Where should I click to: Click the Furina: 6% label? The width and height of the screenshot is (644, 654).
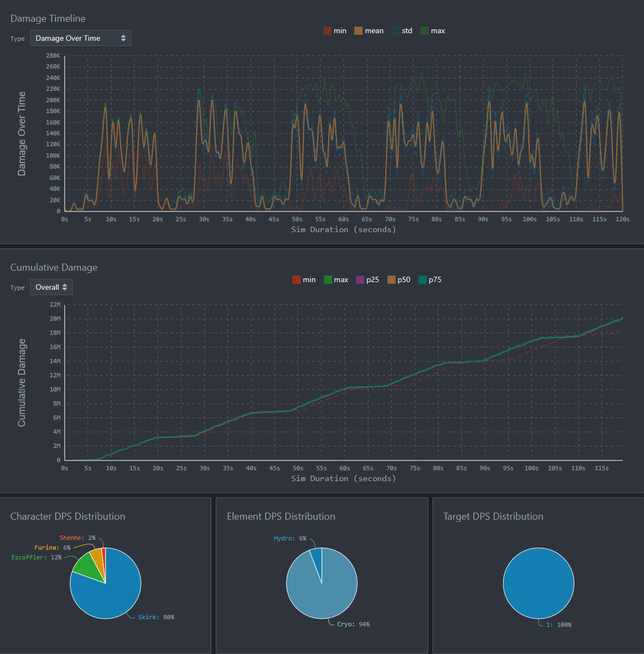coord(53,548)
